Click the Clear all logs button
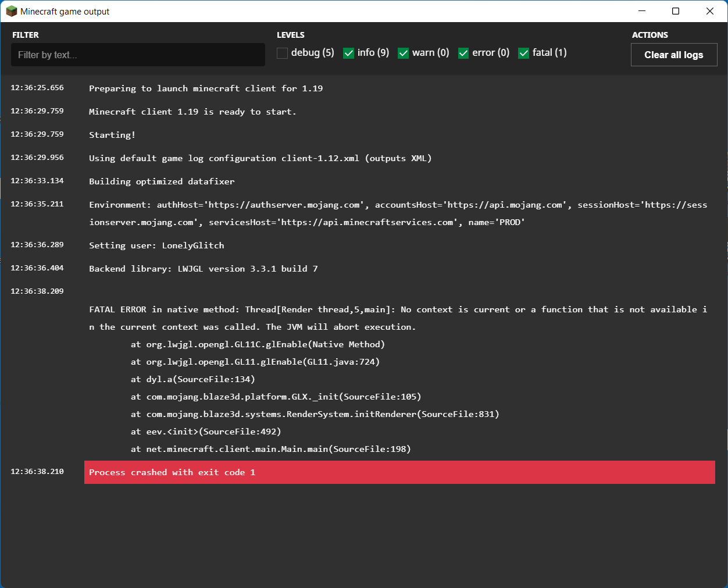Image resolution: width=728 pixels, height=588 pixels. pos(674,55)
